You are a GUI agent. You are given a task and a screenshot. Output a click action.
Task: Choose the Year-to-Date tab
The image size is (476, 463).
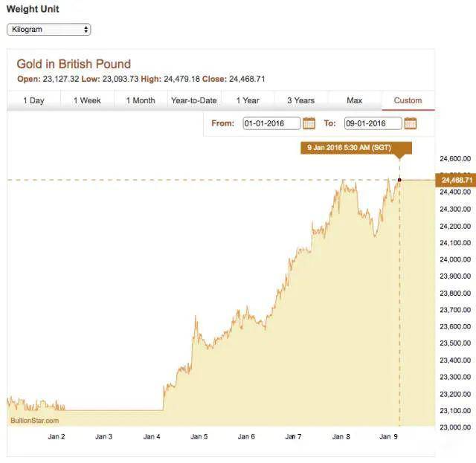pos(194,100)
